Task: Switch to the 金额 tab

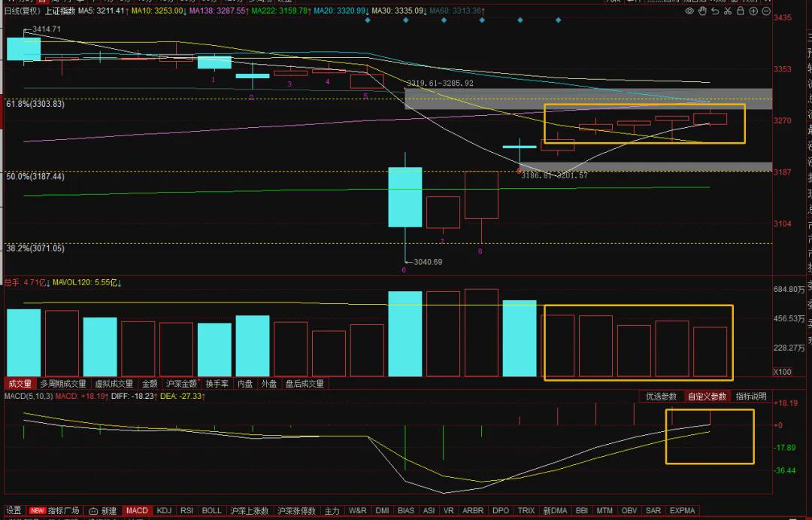Action: (x=150, y=384)
